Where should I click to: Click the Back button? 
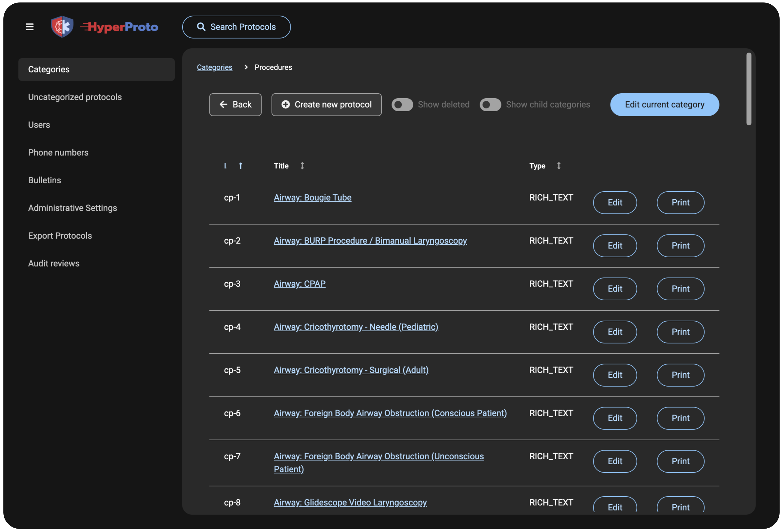point(235,105)
